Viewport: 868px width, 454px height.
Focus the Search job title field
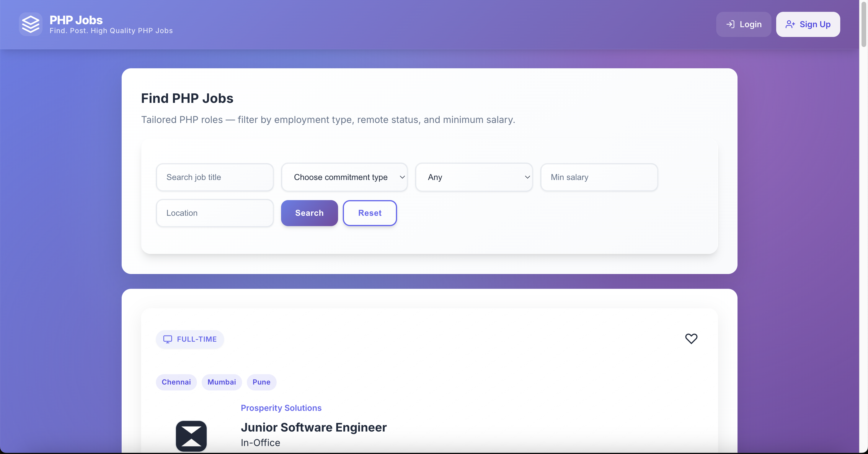click(215, 177)
